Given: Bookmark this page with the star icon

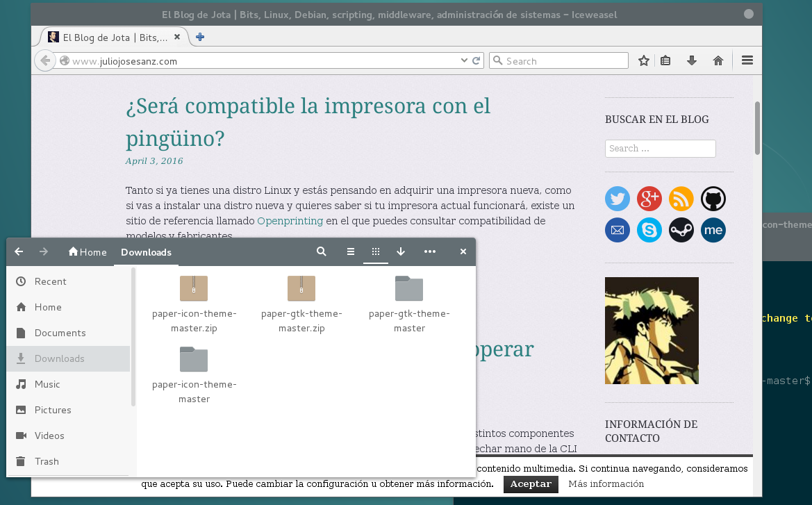Looking at the screenshot, I should point(644,60).
